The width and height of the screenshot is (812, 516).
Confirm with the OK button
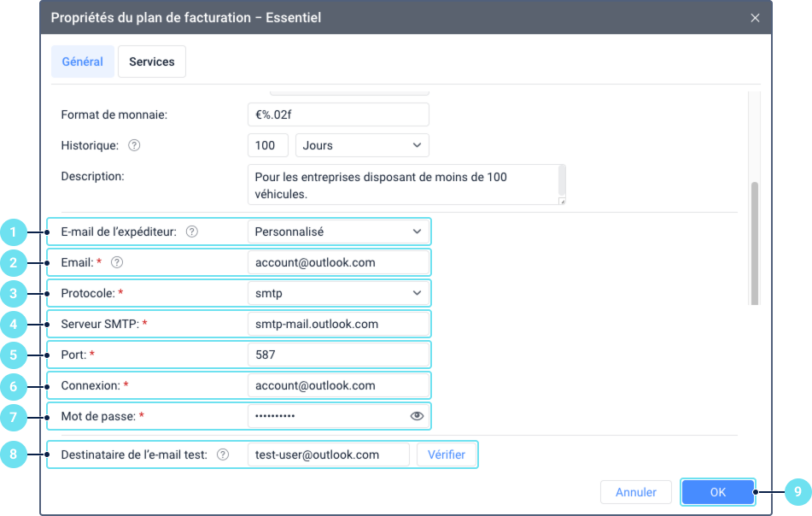point(717,492)
